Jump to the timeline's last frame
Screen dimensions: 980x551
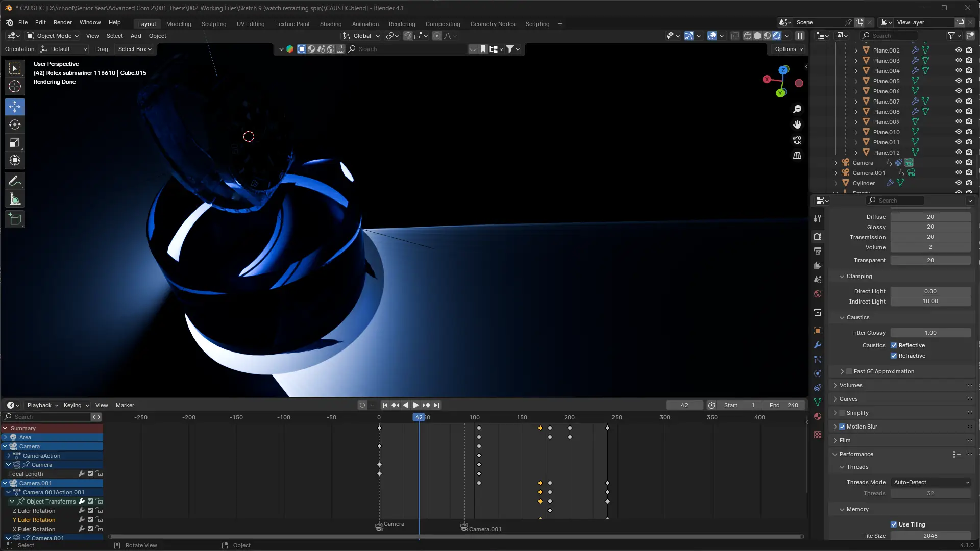point(437,405)
